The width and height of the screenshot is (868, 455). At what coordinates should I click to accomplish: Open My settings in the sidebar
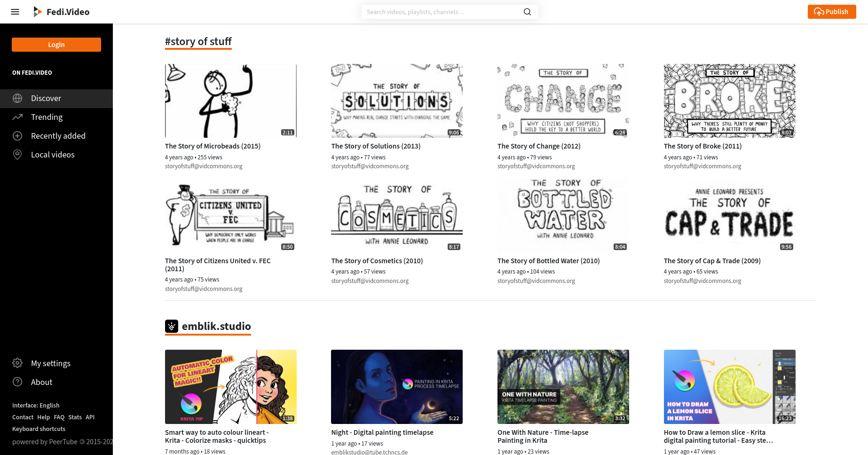point(56,363)
